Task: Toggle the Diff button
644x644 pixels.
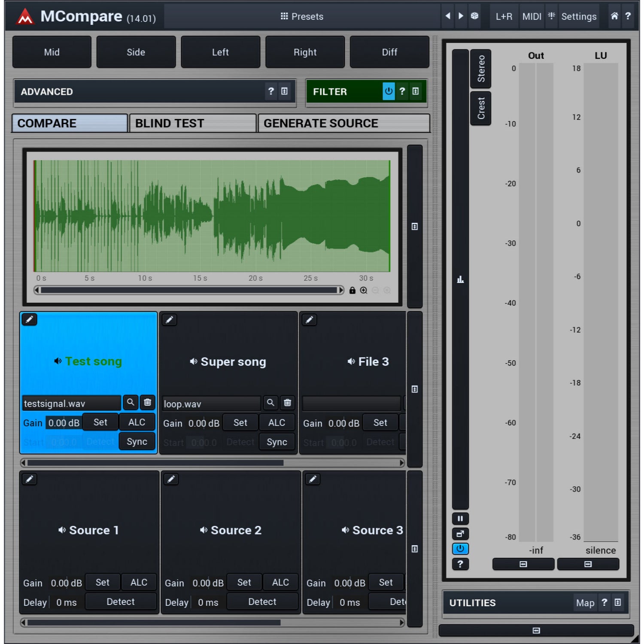Action: pos(389,52)
